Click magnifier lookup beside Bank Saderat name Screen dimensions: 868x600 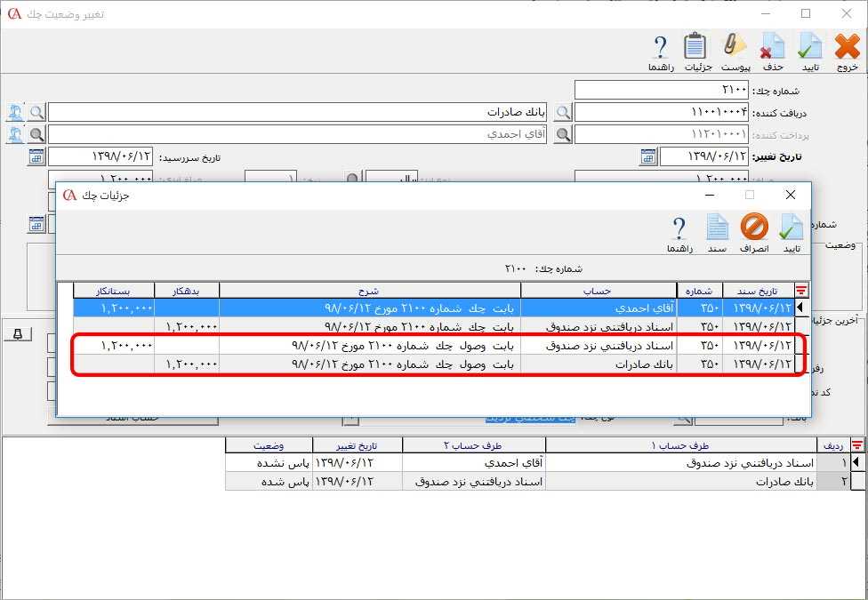36,113
